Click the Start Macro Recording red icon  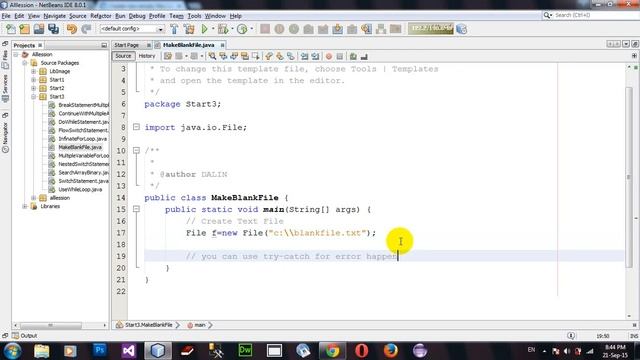tap(329, 56)
